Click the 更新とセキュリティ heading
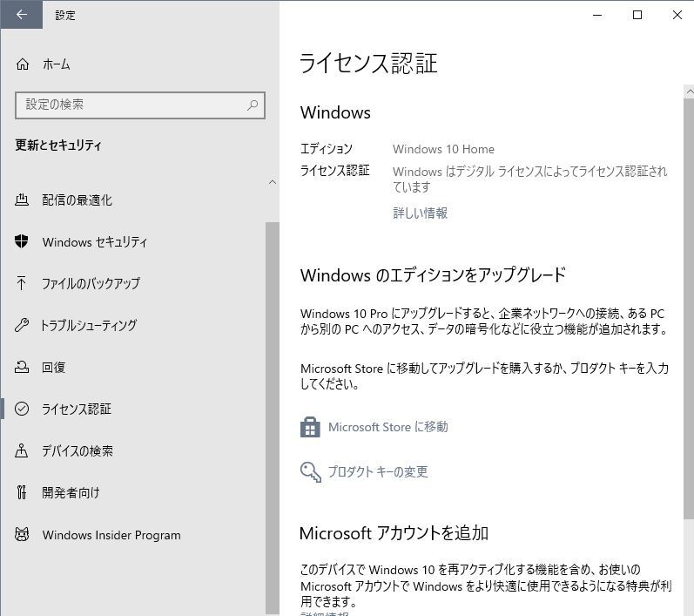Screen dimensions: 694x616 (x=58, y=145)
